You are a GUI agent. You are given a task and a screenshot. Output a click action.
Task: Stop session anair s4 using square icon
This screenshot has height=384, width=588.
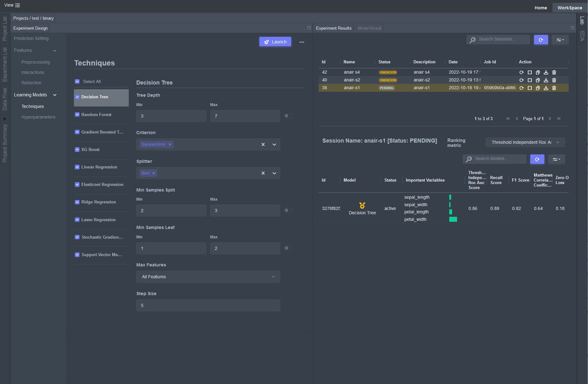pyautogui.click(x=530, y=72)
